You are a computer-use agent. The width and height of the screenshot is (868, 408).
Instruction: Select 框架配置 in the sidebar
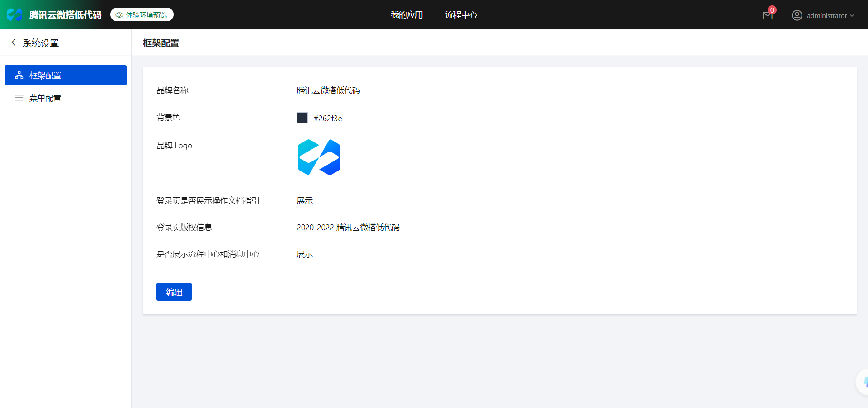pos(66,75)
